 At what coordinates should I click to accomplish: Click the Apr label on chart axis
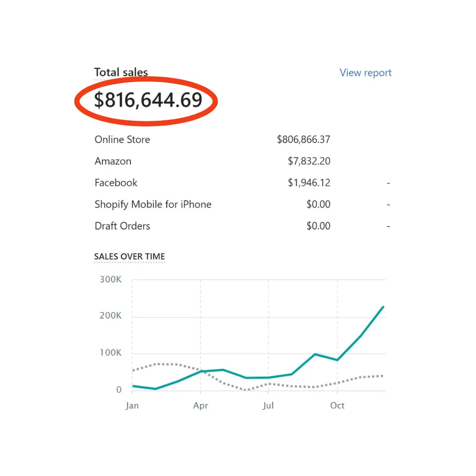coord(201,405)
